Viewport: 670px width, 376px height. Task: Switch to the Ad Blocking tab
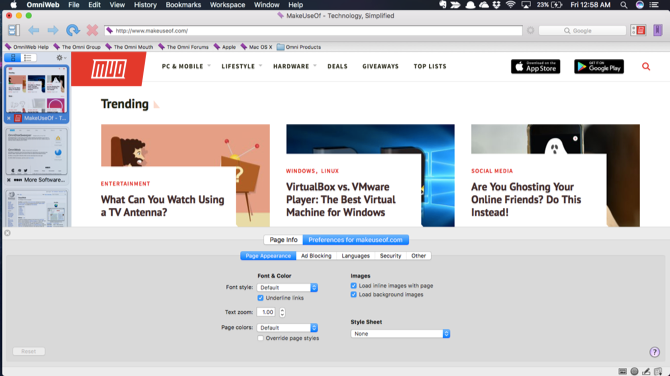click(x=316, y=256)
